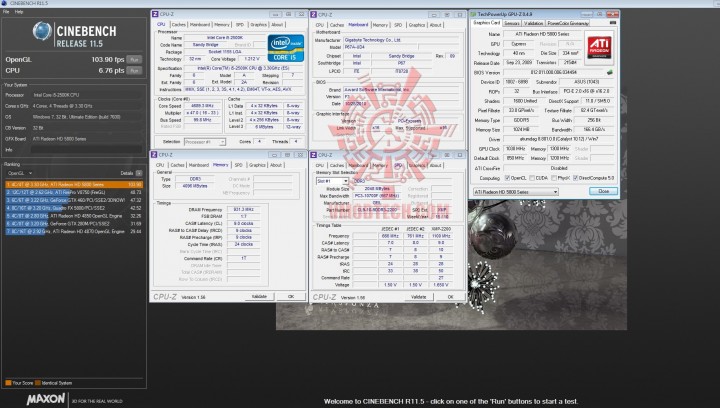Click the GPU Clock 1030 MHz field

[x=516, y=149]
